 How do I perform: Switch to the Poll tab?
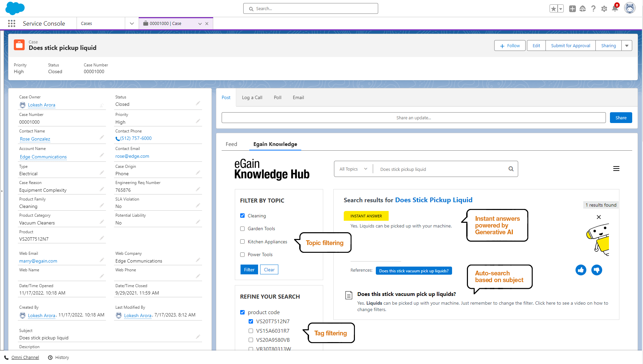click(x=278, y=97)
